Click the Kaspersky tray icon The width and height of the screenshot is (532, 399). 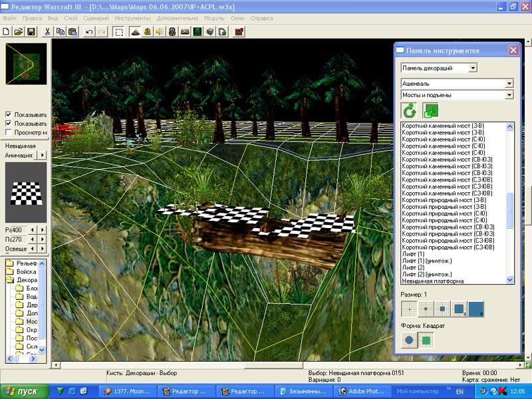(x=503, y=391)
